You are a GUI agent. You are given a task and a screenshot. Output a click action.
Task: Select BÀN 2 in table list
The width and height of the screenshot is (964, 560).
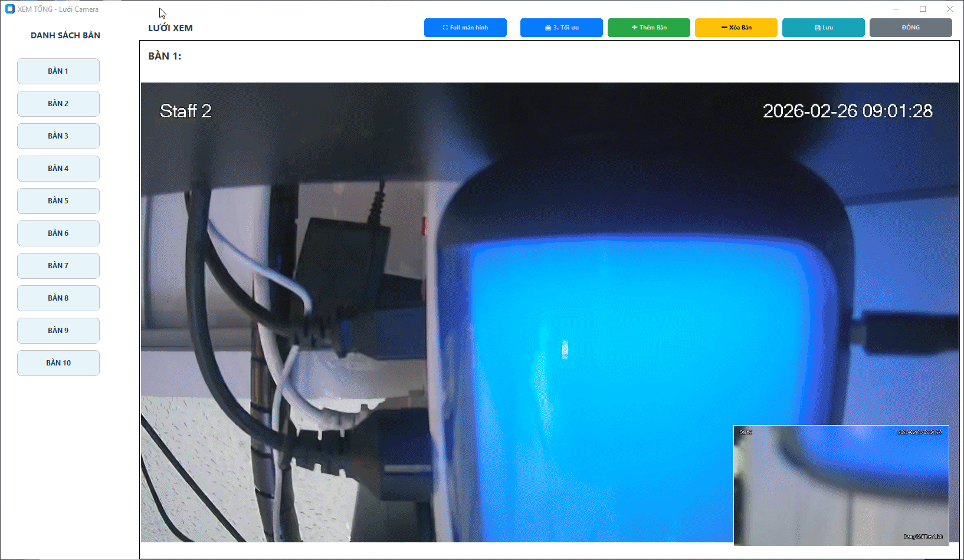tap(58, 104)
